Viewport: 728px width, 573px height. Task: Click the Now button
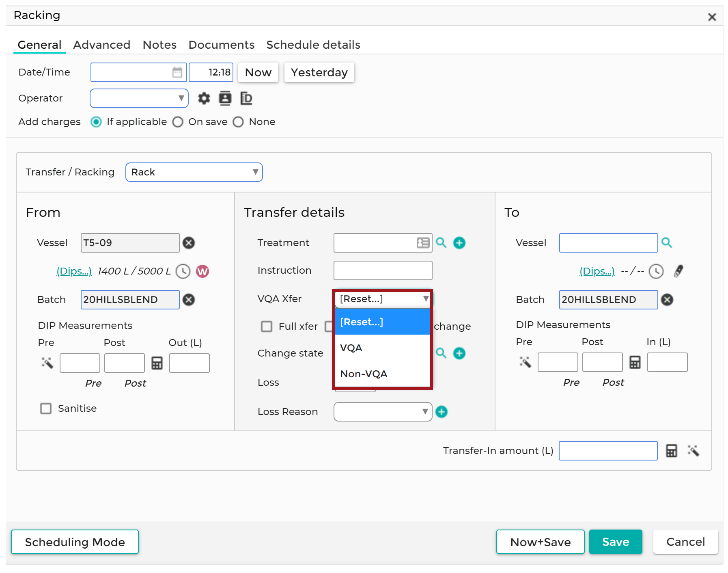(x=258, y=72)
